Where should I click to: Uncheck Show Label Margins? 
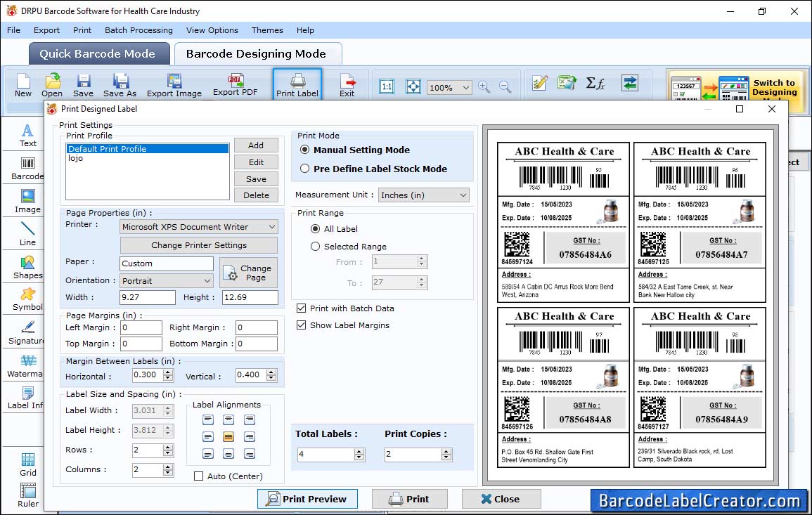point(301,325)
